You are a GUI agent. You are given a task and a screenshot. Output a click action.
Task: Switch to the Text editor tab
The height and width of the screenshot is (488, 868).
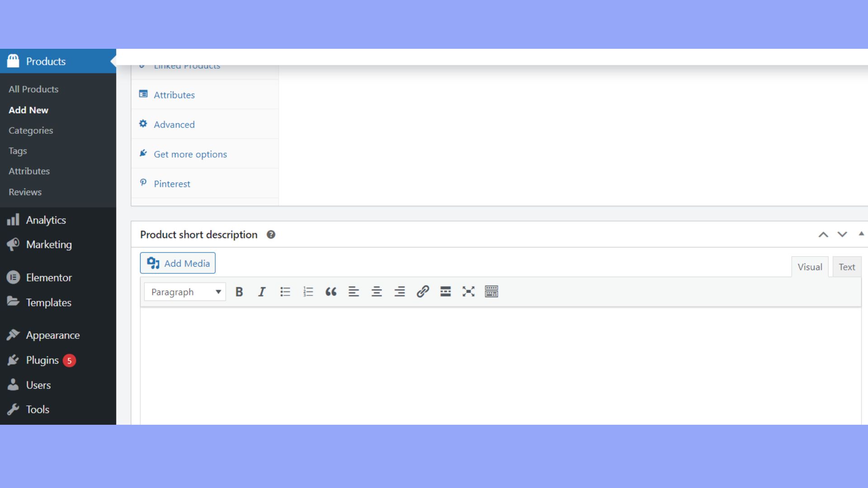846,267
